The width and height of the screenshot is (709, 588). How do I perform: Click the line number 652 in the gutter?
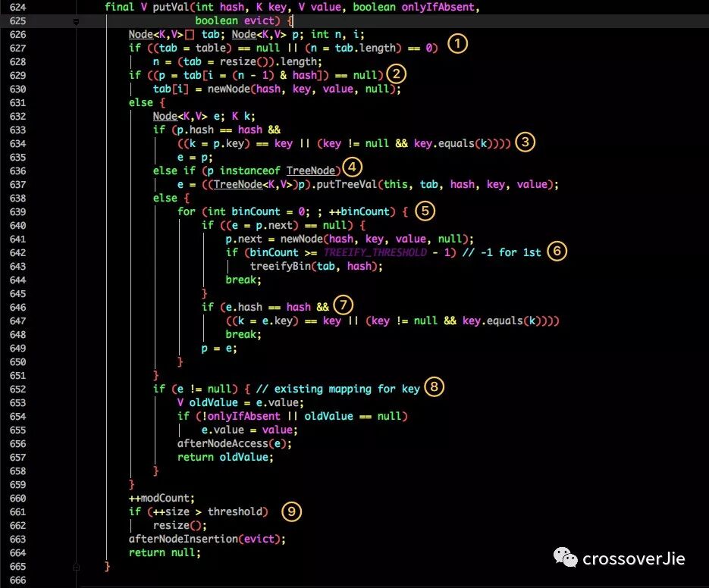17,389
